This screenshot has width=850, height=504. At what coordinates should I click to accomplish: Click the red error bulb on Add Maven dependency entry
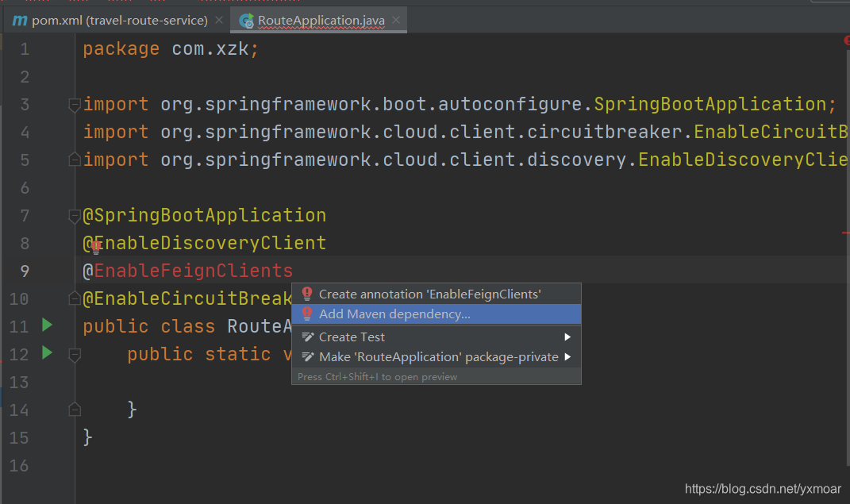(x=307, y=314)
